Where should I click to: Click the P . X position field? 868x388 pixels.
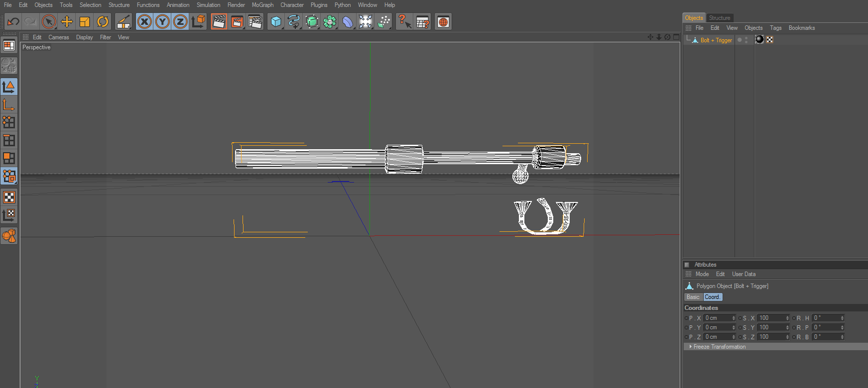[x=717, y=318]
